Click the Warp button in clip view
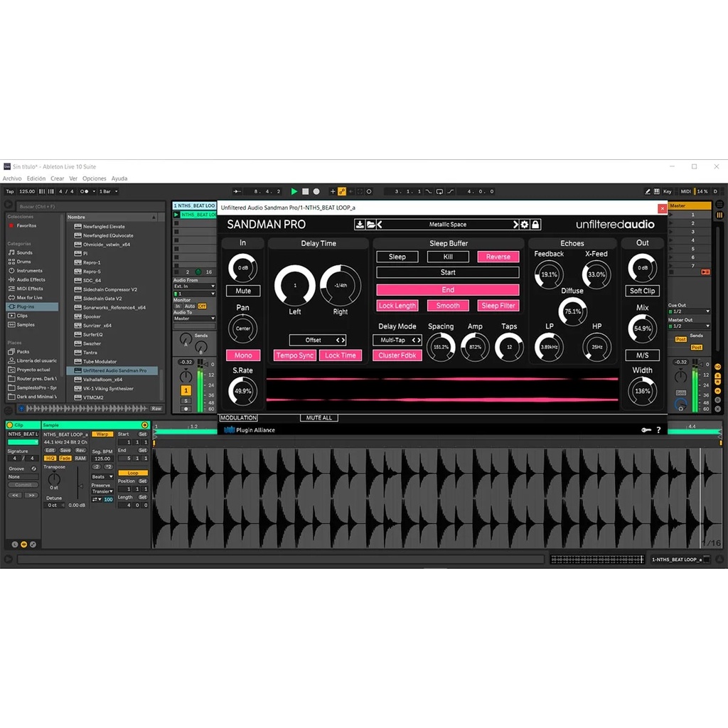The image size is (728, 728). pos(102,434)
